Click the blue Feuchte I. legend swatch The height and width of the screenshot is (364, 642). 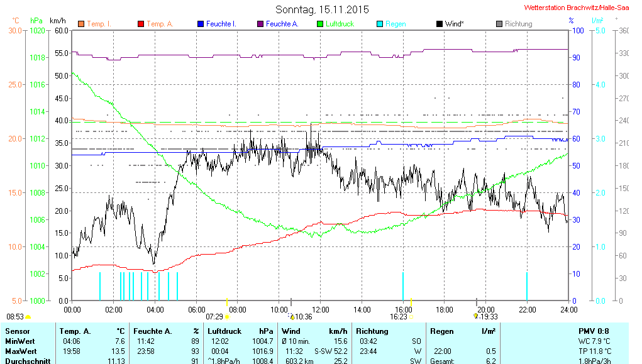pos(201,24)
